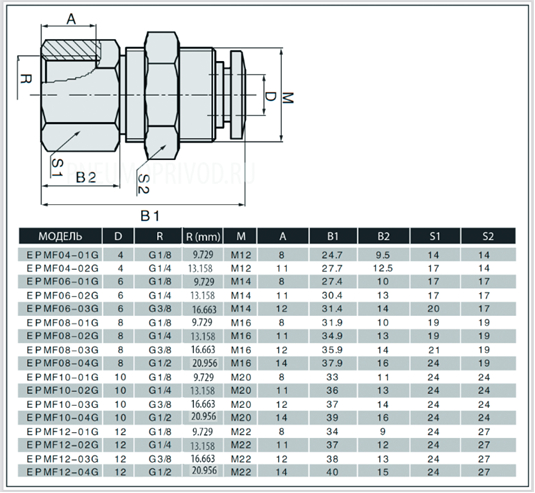Click M20 in the EPMF10-01G row

241,377
